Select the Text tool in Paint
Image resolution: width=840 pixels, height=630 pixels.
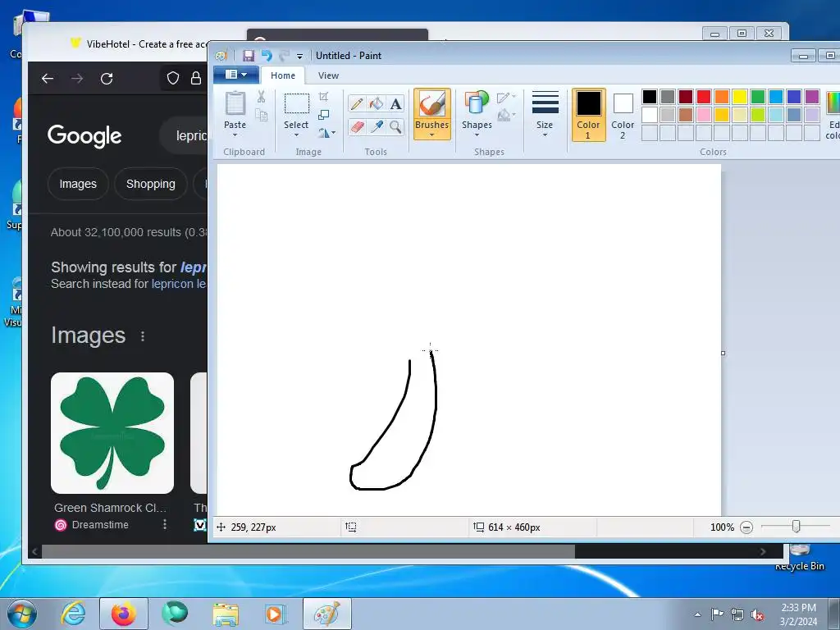(395, 103)
